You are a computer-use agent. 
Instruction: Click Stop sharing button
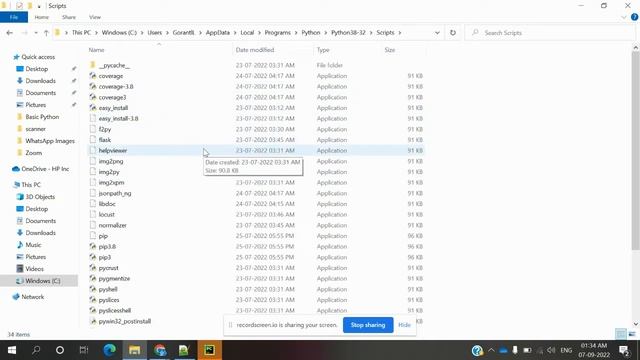[x=368, y=325]
